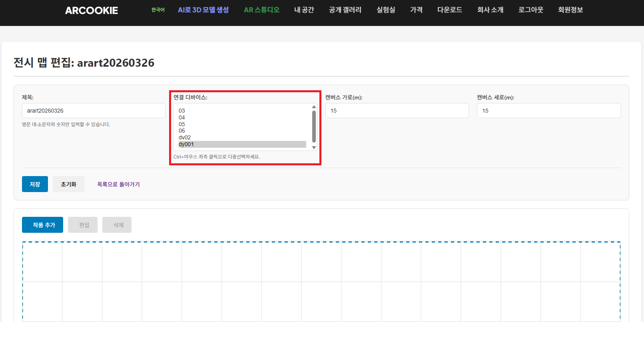
Task: Open AI로 3D 모델 생성 menu
Action: point(203,10)
